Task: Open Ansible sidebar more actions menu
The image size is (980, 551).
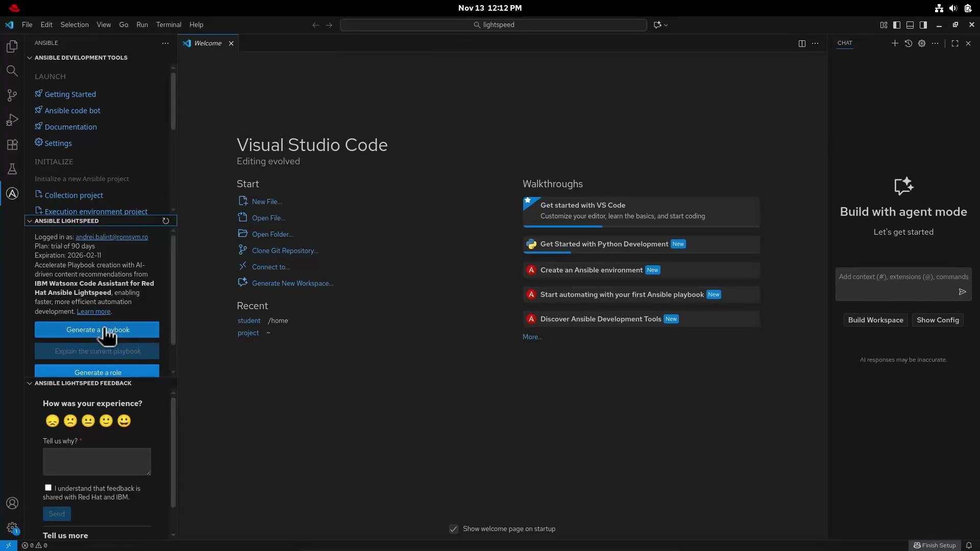Action: click(x=165, y=43)
